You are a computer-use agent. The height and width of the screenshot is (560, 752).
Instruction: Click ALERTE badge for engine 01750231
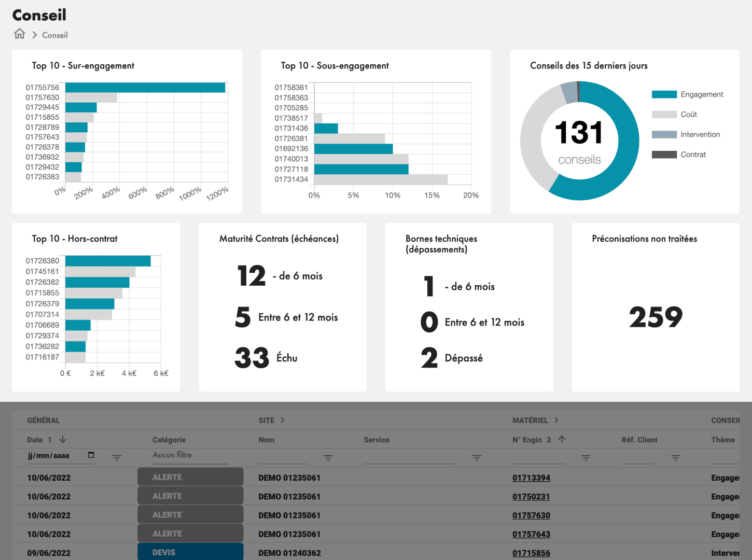[x=190, y=496]
